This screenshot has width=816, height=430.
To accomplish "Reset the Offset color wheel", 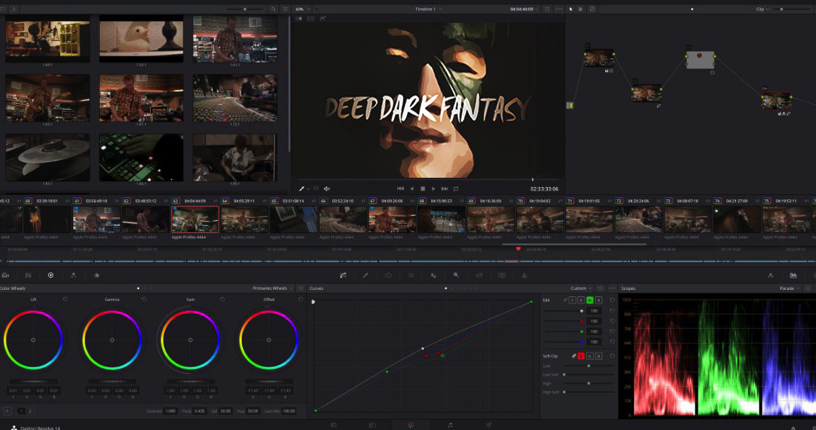I will 300,299.
